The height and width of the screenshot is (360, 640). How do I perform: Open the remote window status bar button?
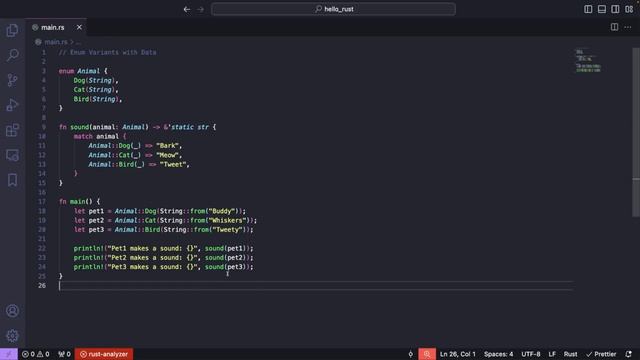[9, 354]
